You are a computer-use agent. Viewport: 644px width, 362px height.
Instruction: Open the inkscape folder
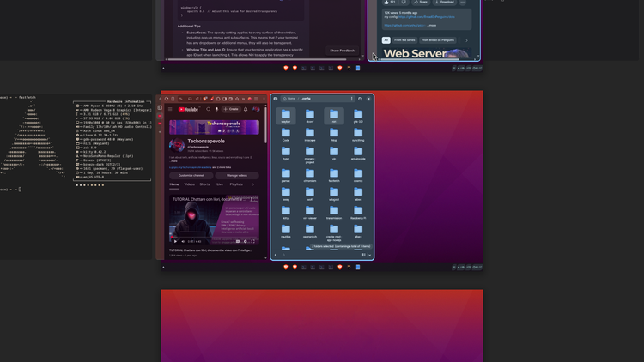click(310, 134)
